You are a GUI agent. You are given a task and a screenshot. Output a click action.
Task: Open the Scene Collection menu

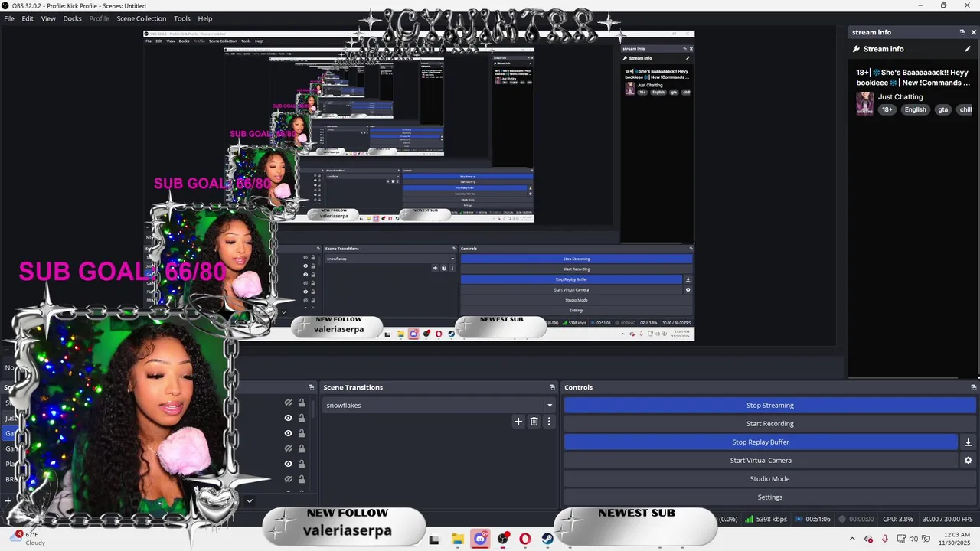[141, 18]
